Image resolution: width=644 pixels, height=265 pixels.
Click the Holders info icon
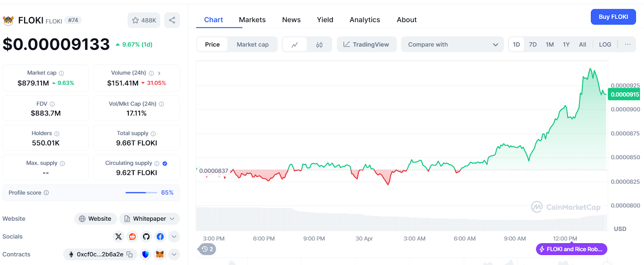57,134
